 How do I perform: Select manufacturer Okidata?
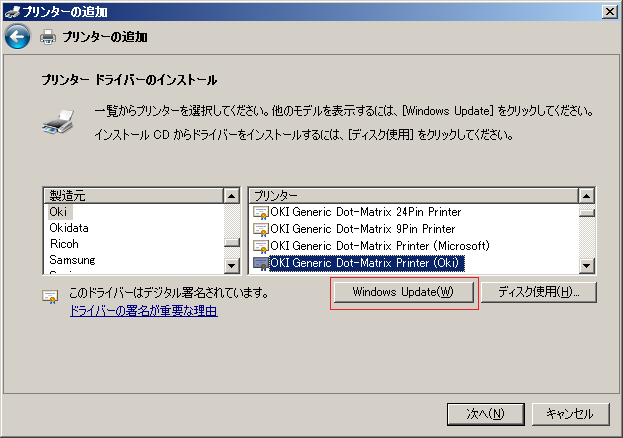click(x=69, y=228)
